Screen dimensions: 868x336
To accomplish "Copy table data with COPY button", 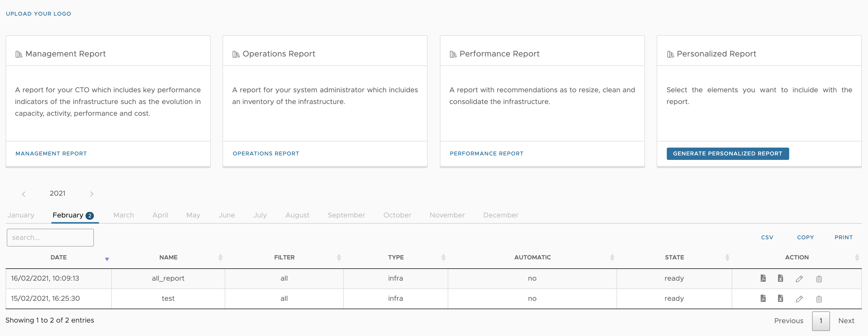I will [x=805, y=237].
